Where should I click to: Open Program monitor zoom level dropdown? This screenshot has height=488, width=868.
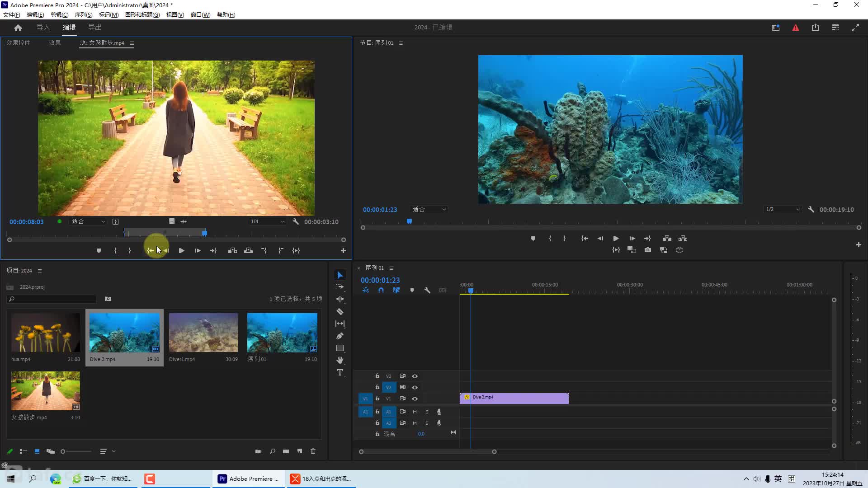click(x=429, y=209)
